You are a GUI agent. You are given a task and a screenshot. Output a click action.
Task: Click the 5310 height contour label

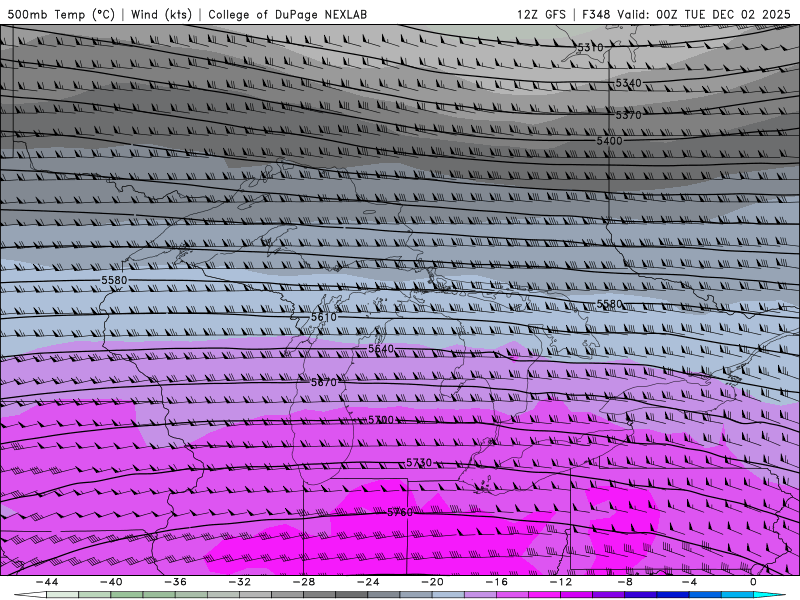(590, 47)
